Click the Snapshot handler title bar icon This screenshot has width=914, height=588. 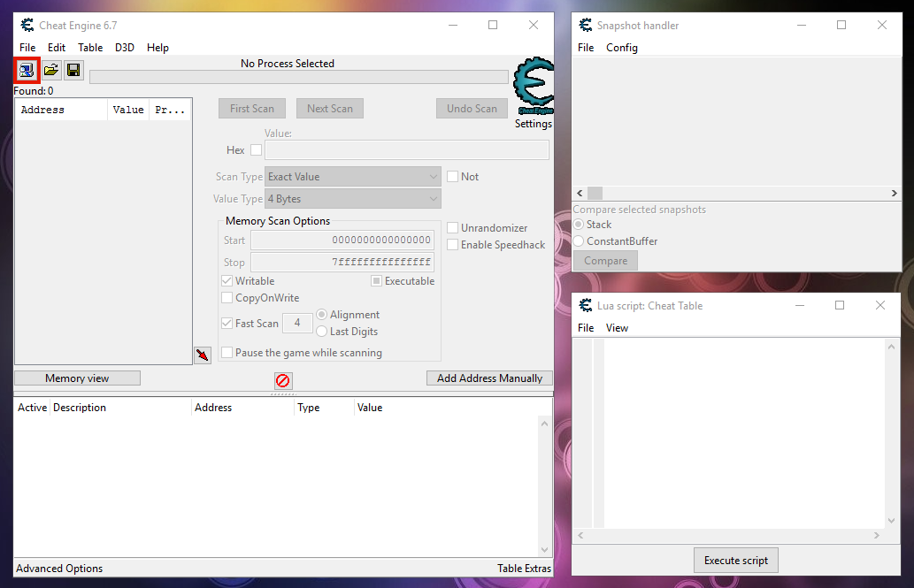(x=585, y=26)
